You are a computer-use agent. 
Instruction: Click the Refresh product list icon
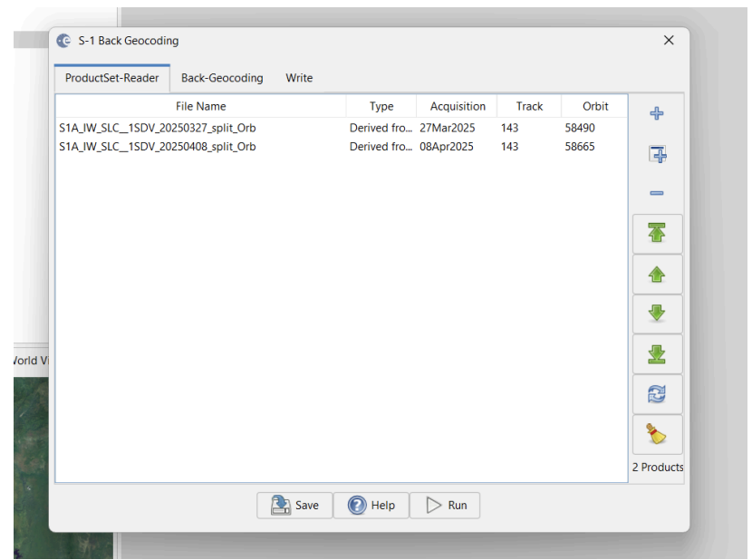tap(657, 394)
